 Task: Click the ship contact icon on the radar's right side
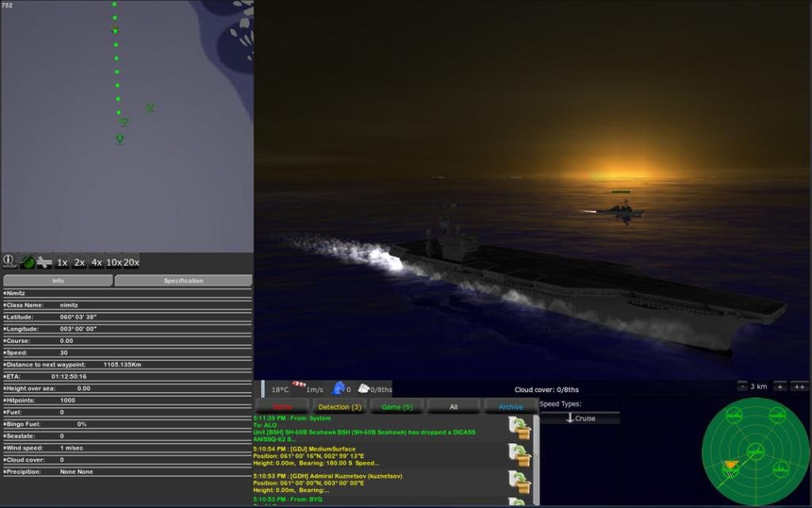tap(781, 468)
